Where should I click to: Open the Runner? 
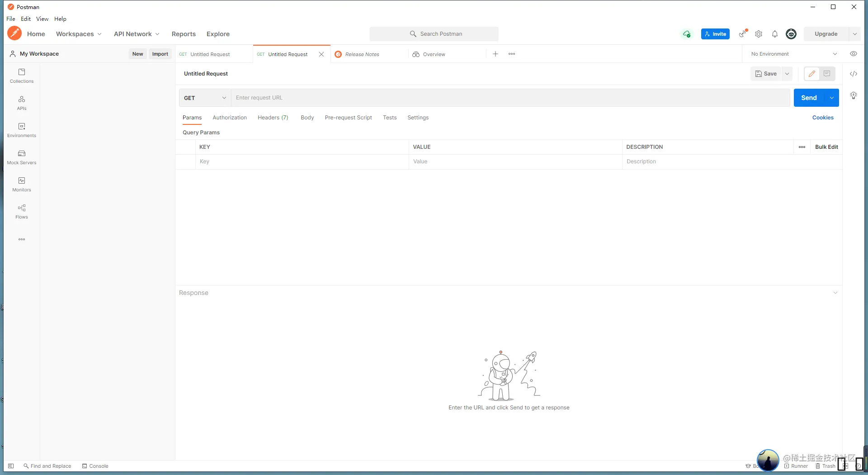click(x=796, y=466)
